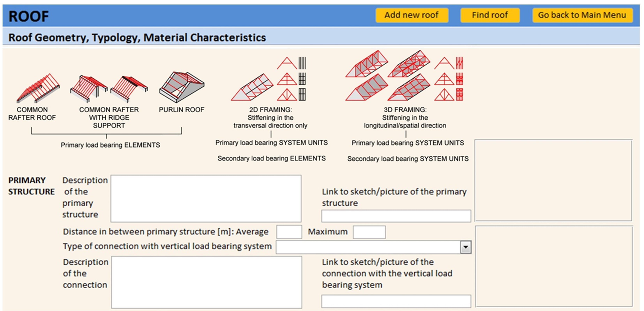The width and height of the screenshot is (644, 311).
Task: Click the middle 2D framing plan view icon
Action: [302, 79]
